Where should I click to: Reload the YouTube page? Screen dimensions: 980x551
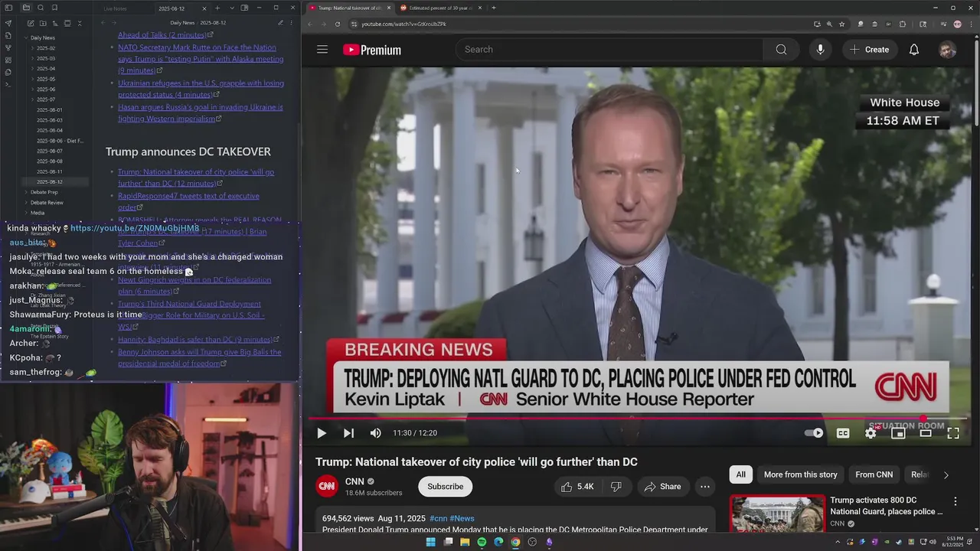click(x=338, y=24)
